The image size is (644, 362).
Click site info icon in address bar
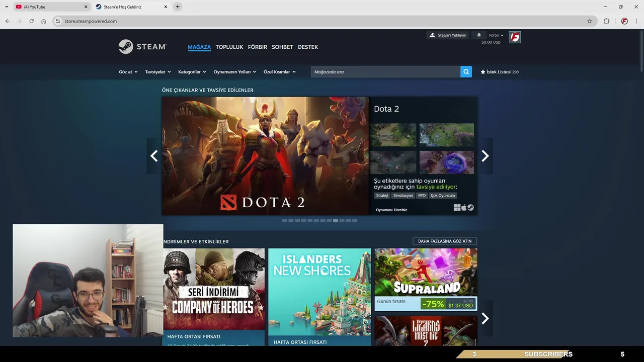coord(58,21)
